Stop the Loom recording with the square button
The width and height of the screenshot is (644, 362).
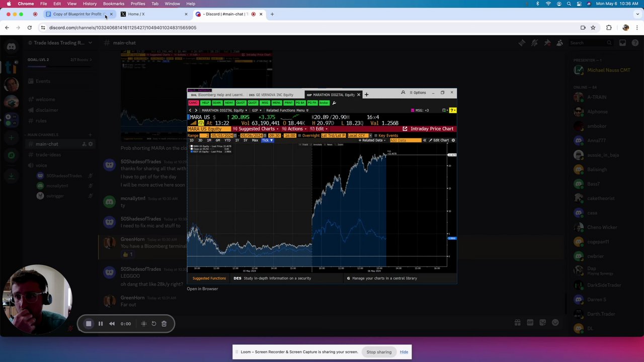89,324
